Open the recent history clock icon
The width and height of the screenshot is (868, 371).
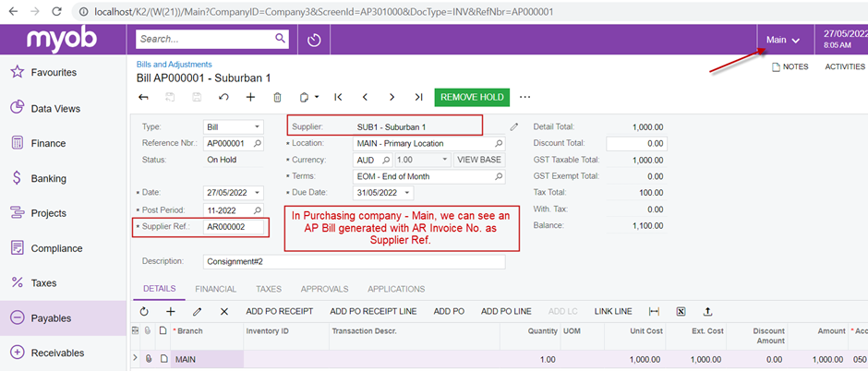tap(315, 40)
